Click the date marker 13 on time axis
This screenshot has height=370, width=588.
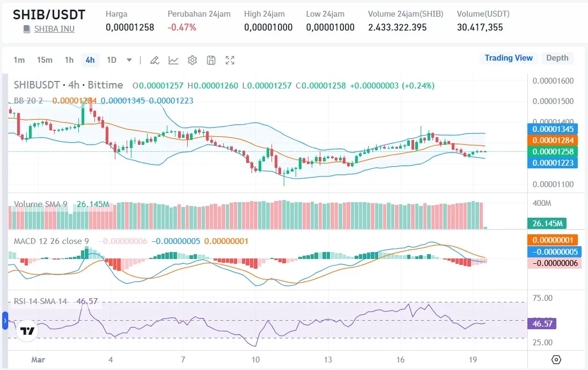(328, 360)
